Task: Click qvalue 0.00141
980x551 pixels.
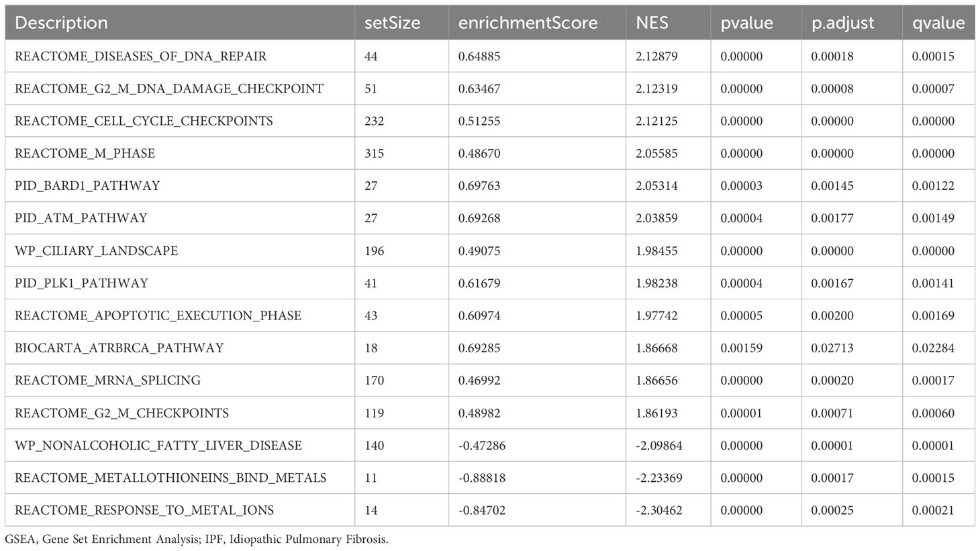Action: click(x=933, y=283)
